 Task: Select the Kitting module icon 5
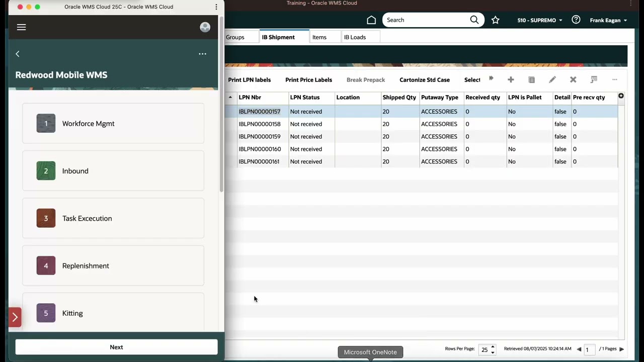46,313
